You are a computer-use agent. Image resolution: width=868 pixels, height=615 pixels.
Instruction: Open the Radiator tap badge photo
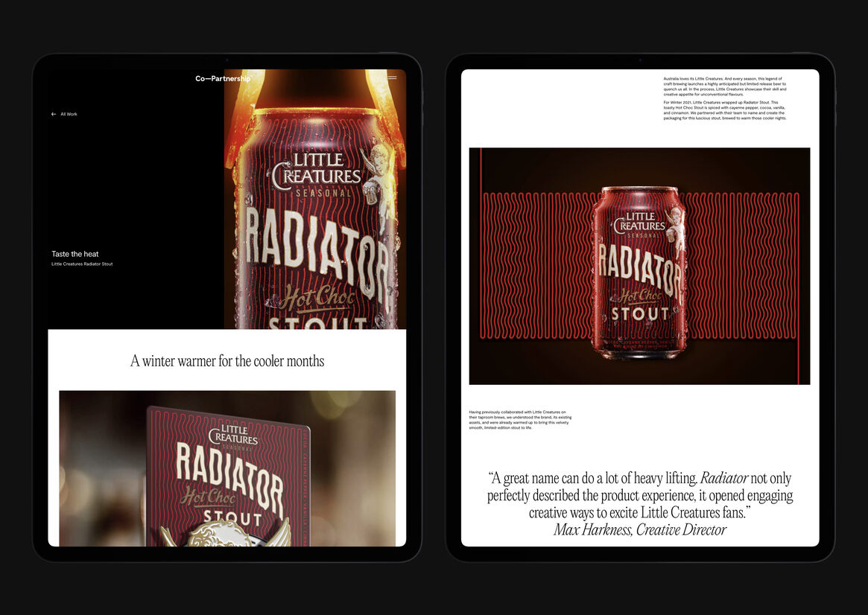click(227, 468)
